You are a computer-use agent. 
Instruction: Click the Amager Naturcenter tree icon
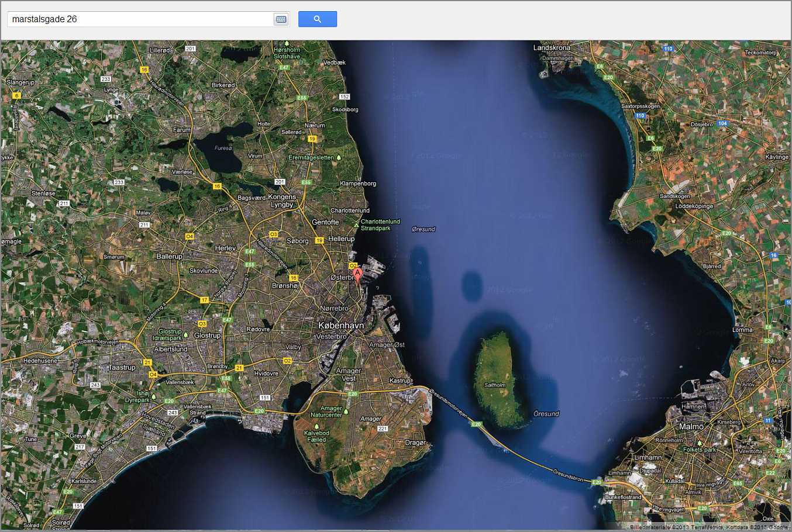coord(346,412)
